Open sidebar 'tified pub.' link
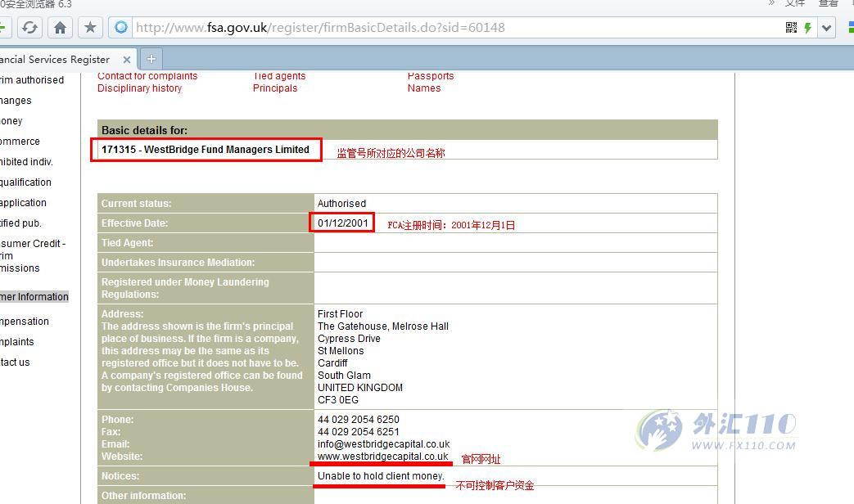Image resolution: width=854 pixels, height=504 pixels. tap(20, 223)
